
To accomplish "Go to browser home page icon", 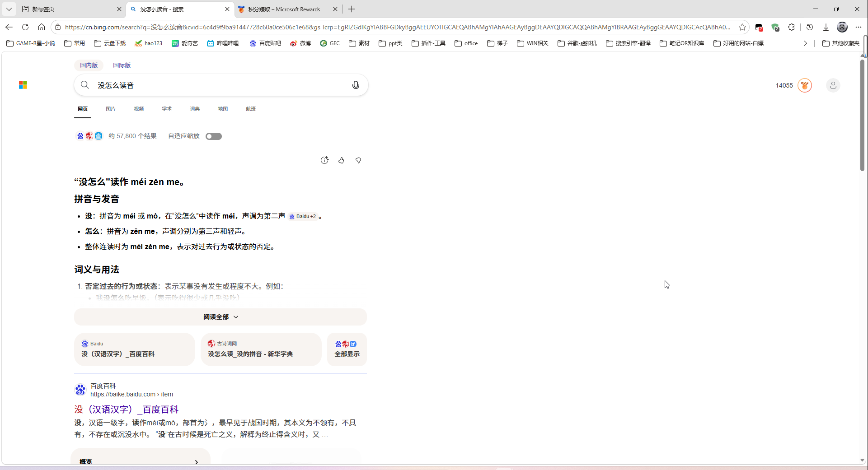I will point(42,27).
